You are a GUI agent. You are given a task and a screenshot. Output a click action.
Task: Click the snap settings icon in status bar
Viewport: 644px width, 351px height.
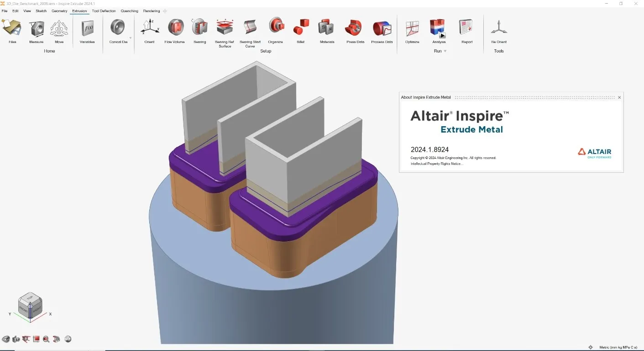pos(591,347)
